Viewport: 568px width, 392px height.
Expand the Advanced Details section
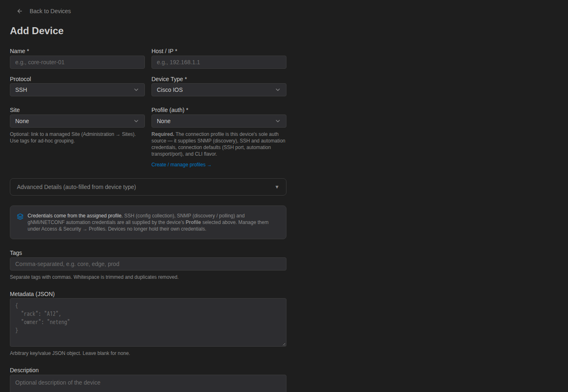pyautogui.click(x=148, y=187)
